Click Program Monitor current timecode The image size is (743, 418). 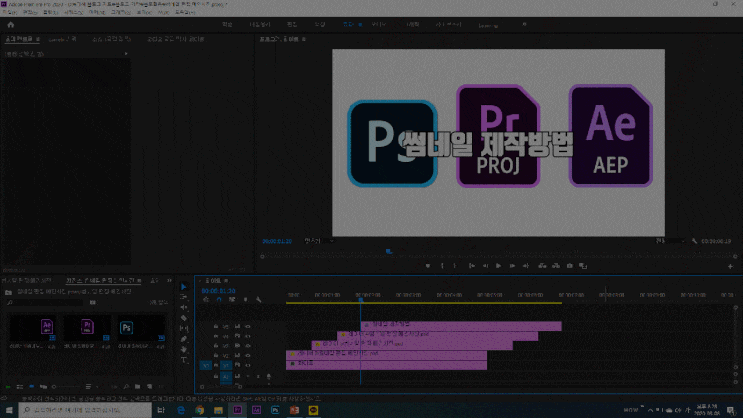click(277, 241)
